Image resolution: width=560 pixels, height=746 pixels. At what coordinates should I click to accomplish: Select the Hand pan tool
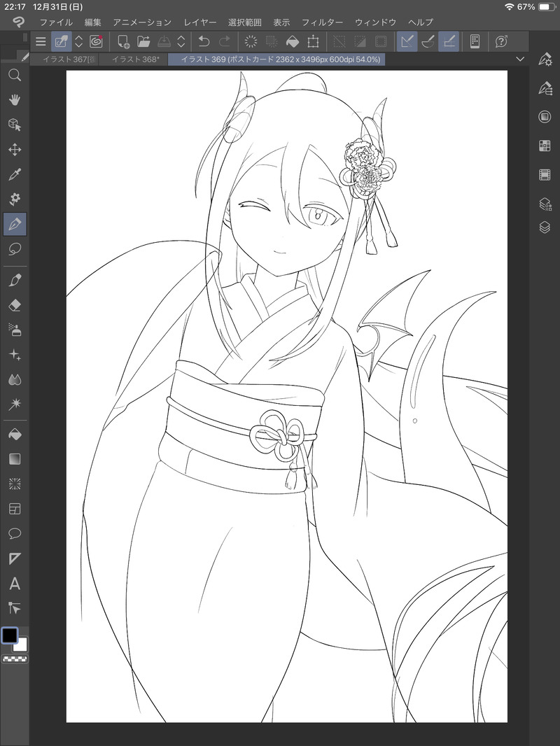(x=15, y=100)
